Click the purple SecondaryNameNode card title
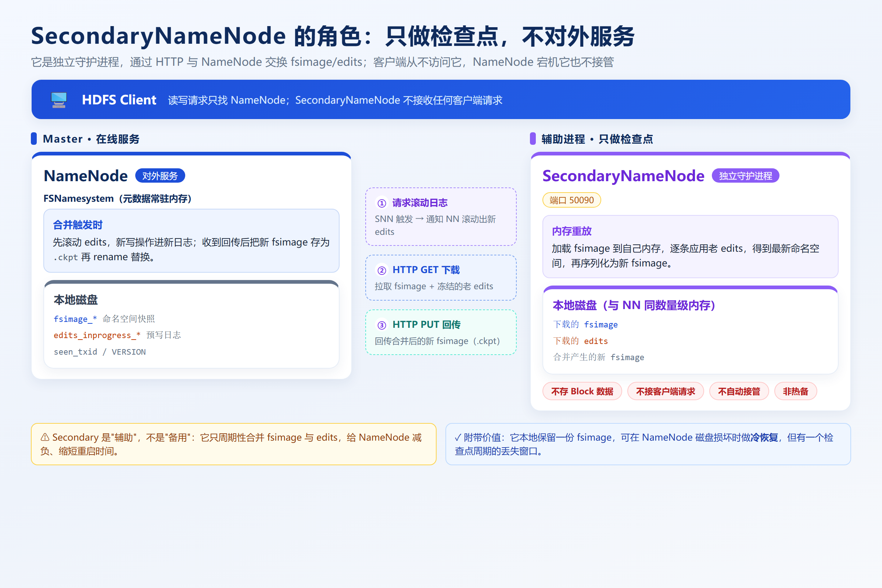Viewport: 882px width, 588px height. coord(623,176)
